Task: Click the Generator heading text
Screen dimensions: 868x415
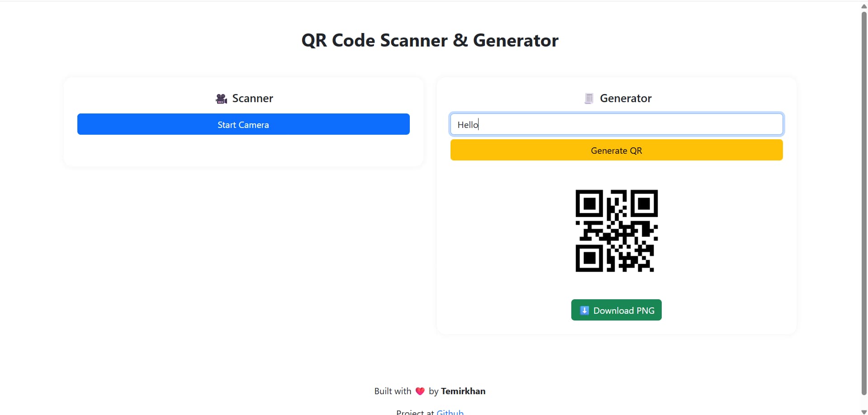Action: coord(625,99)
